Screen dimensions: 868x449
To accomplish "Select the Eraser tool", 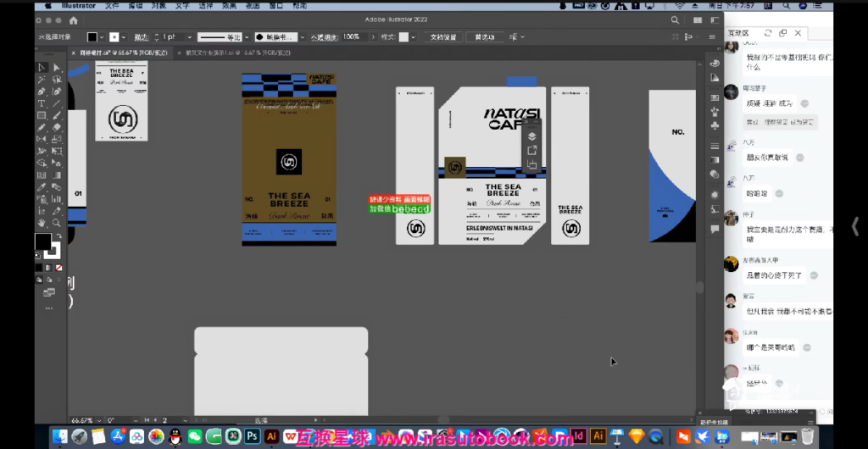I will click(x=57, y=127).
